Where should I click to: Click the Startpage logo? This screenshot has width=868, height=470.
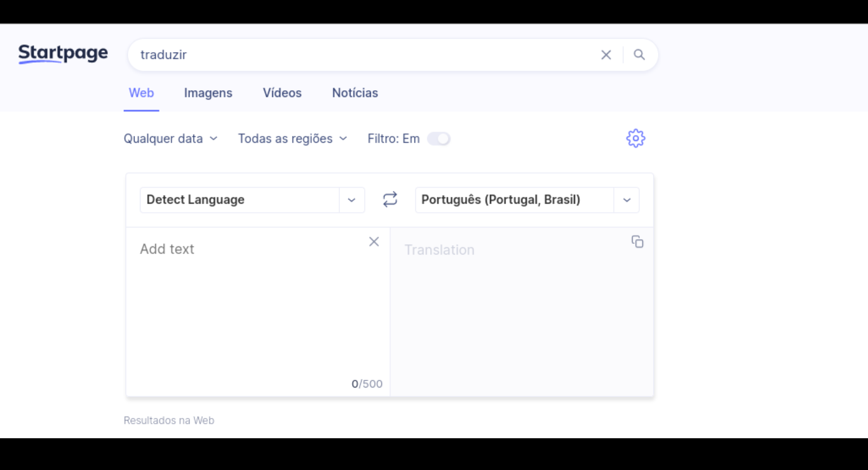click(63, 54)
